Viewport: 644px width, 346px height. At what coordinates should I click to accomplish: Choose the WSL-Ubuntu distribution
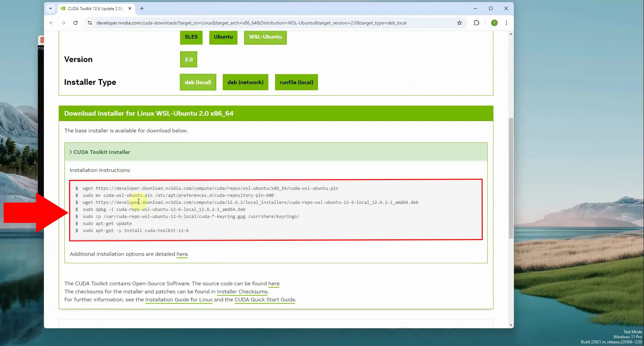pos(265,37)
